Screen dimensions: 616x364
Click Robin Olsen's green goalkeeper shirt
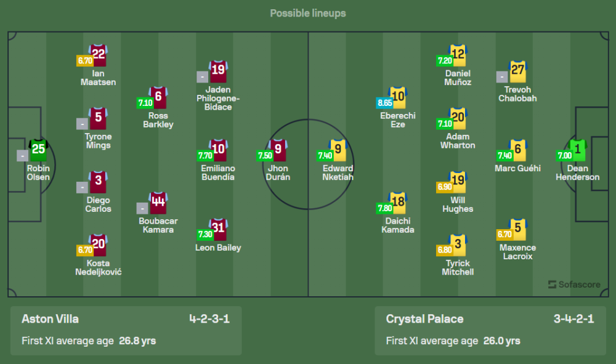point(38,149)
